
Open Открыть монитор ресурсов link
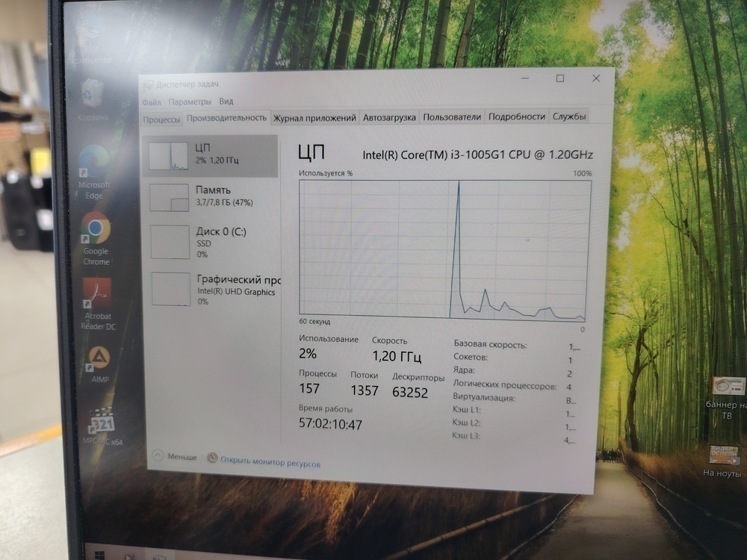[270, 461]
